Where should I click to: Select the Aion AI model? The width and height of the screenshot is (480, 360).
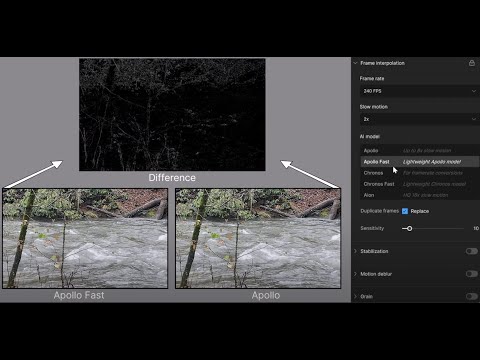[419, 195]
